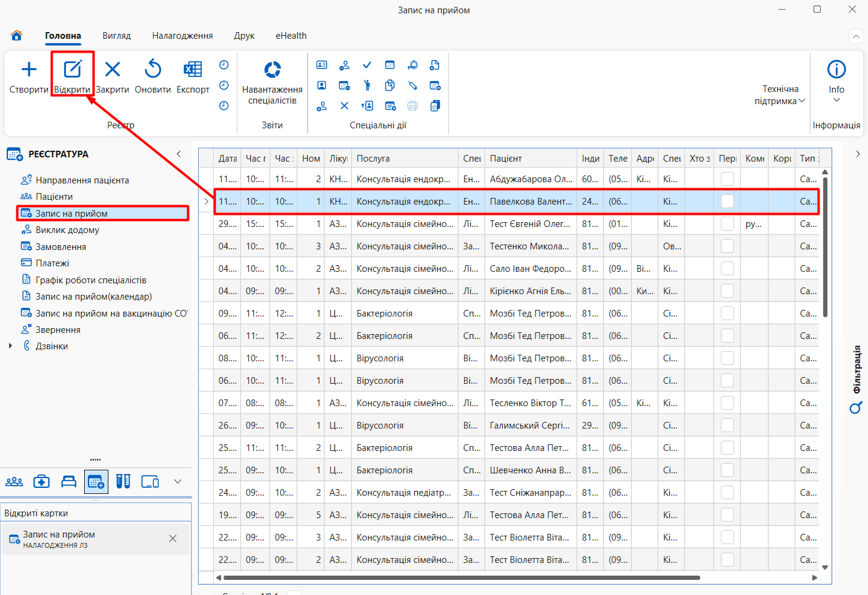Click the add person icon in Спеціальні дії

click(322, 106)
